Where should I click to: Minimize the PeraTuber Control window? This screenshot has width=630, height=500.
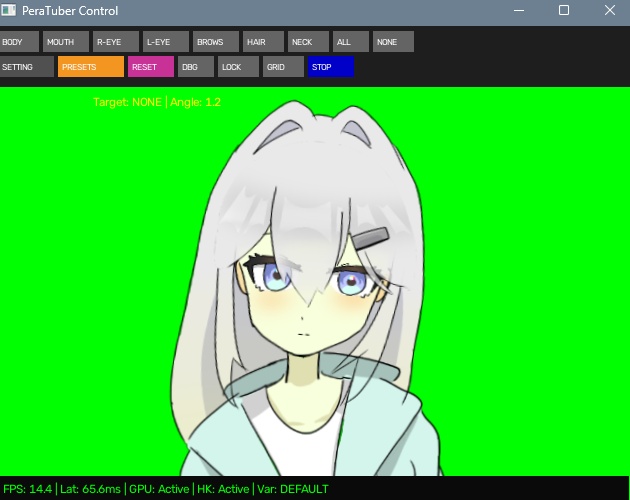pyautogui.click(x=519, y=10)
